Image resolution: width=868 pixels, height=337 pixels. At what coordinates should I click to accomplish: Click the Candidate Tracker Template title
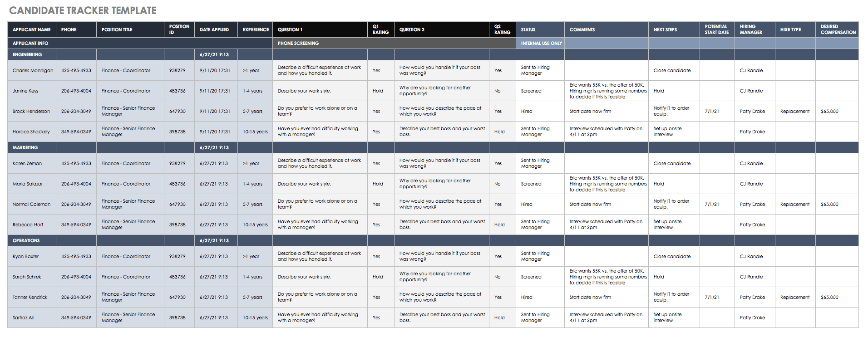pyautogui.click(x=83, y=10)
